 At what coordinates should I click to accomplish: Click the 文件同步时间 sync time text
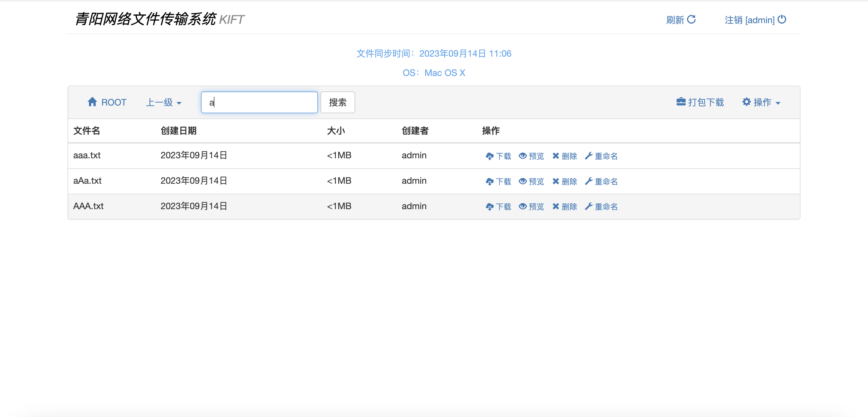tap(434, 53)
